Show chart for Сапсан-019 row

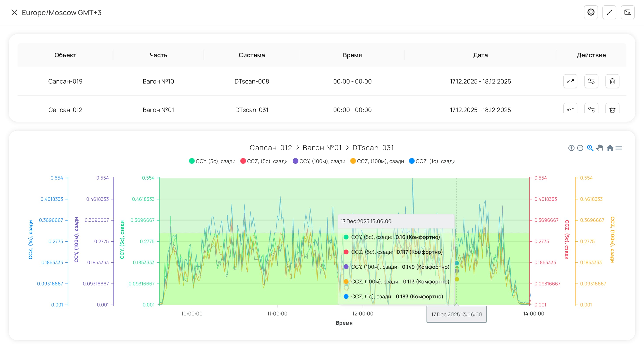570,81
